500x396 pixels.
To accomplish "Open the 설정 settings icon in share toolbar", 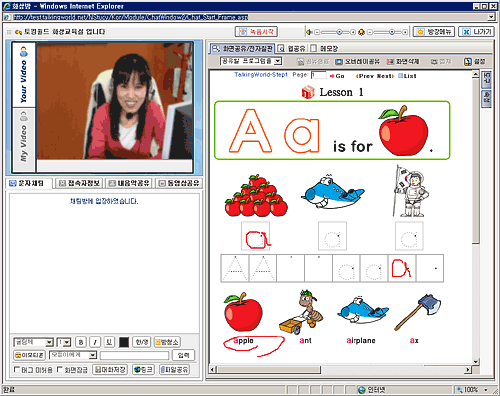I will coord(475,62).
